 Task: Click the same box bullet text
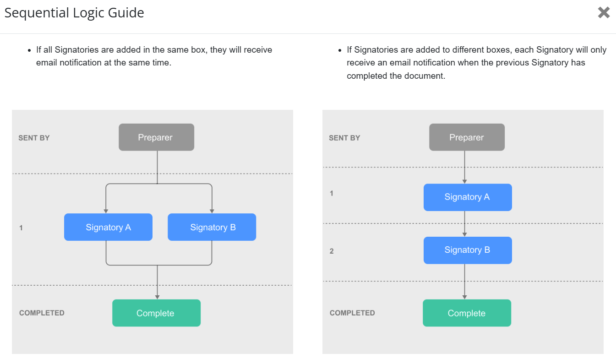(x=154, y=56)
